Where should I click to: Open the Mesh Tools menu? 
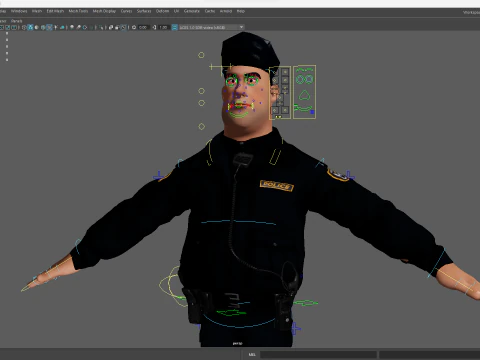point(78,11)
